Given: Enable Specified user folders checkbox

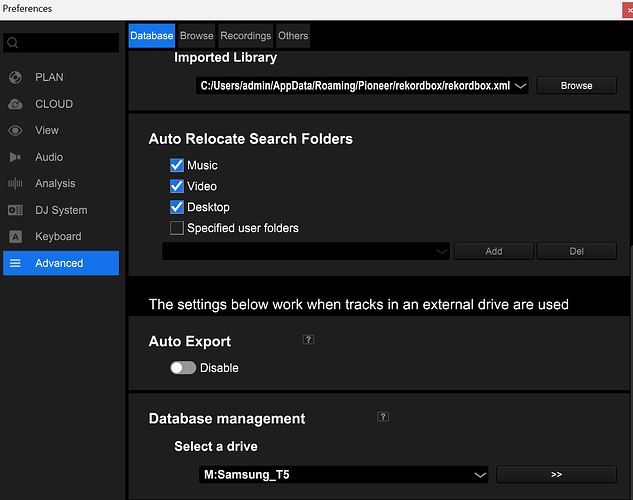Looking at the screenshot, I should 177,228.
